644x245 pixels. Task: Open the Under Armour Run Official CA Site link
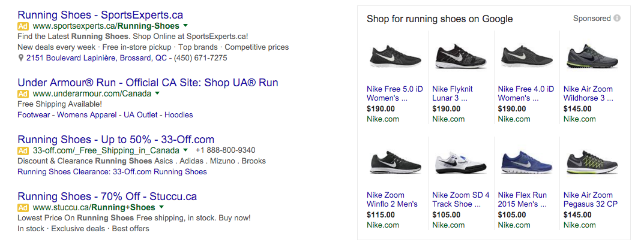[148, 83]
